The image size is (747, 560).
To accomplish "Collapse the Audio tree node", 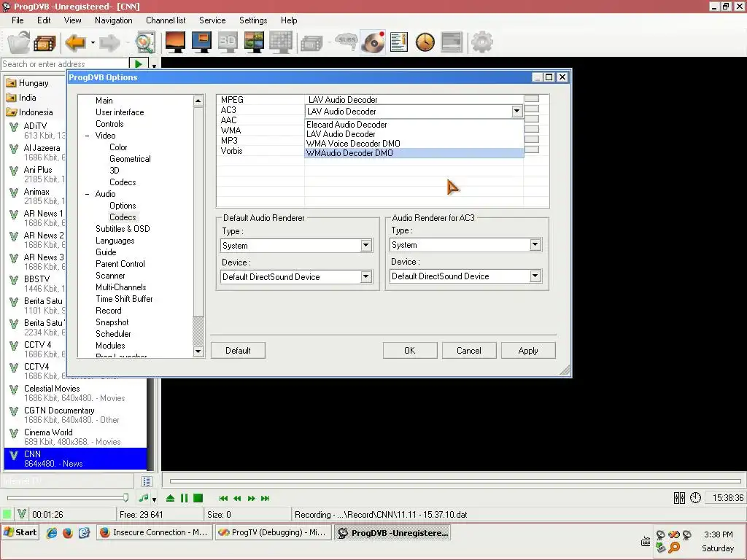I will [88, 194].
